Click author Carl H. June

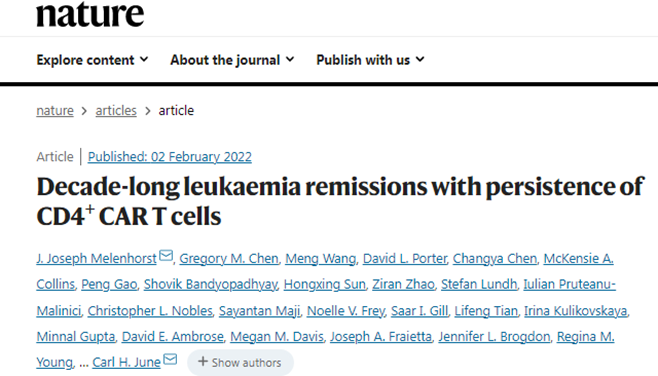[x=126, y=362]
